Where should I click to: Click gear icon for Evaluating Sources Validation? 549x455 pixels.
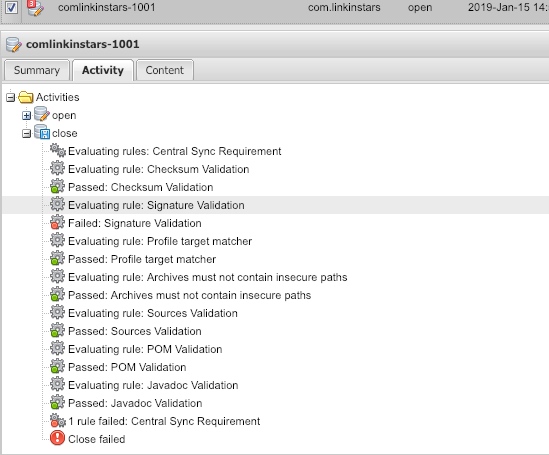[57, 312]
